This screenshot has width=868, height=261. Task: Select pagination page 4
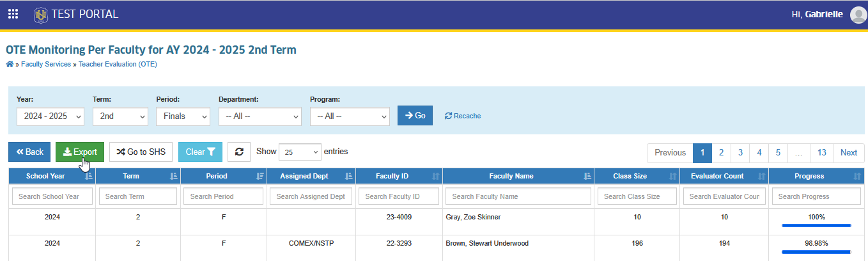tap(759, 153)
